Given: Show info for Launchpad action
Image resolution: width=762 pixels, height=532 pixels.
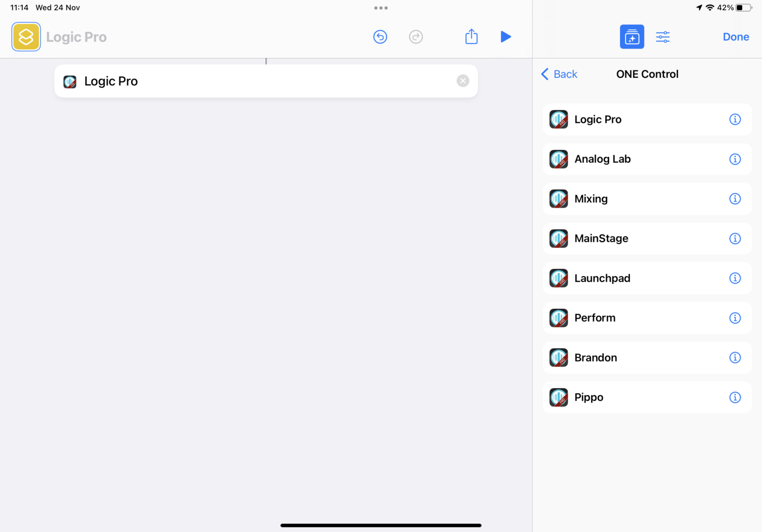Looking at the screenshot, I should (x=735, y=278).
